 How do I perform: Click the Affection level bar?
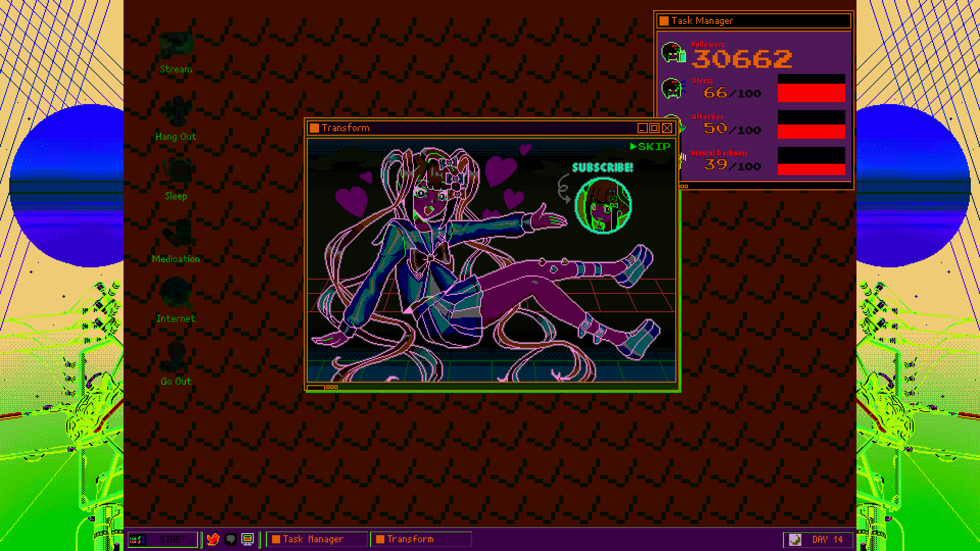[811, 124]
